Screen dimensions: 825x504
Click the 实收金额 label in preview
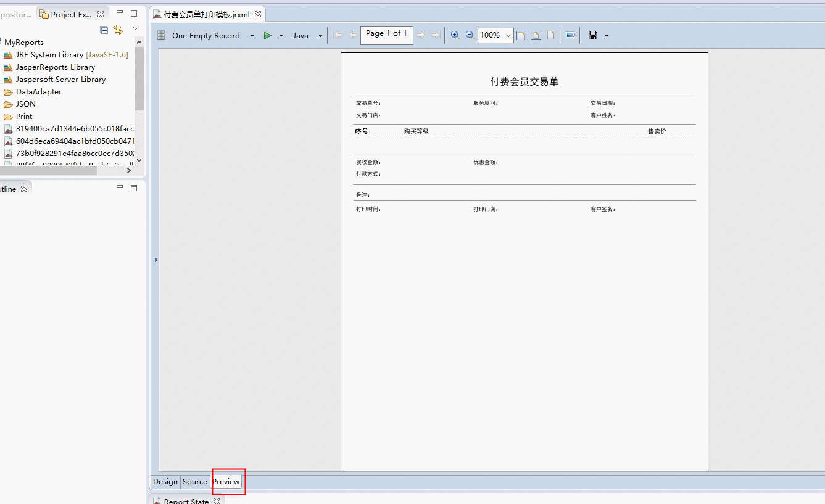(x=368, y=162)
